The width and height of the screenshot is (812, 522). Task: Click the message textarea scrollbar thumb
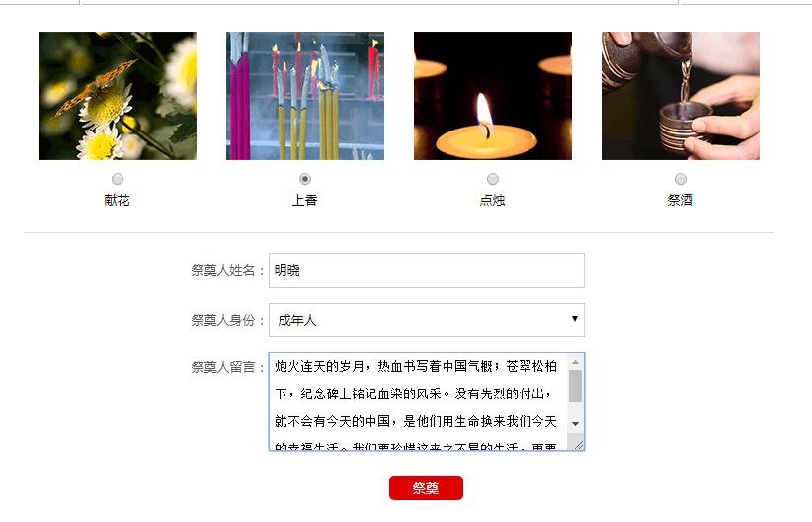[575, 386]
